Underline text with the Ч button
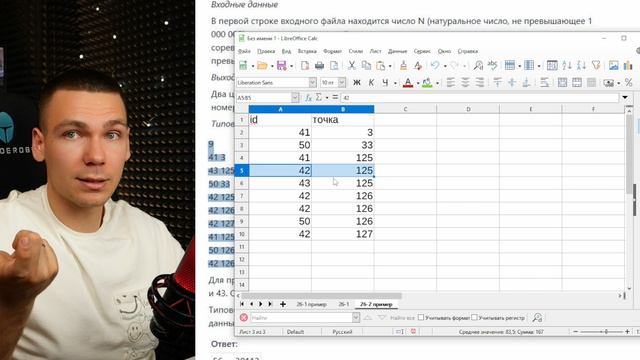 pos(385,83)
